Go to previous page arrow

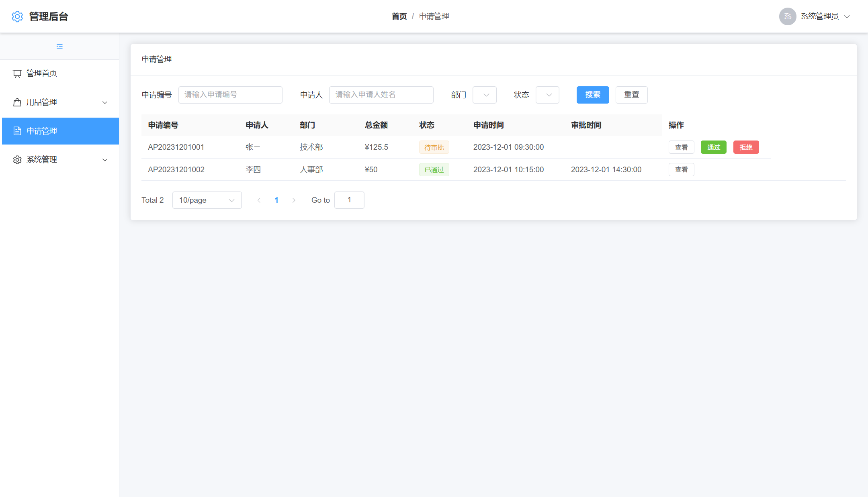259,200
